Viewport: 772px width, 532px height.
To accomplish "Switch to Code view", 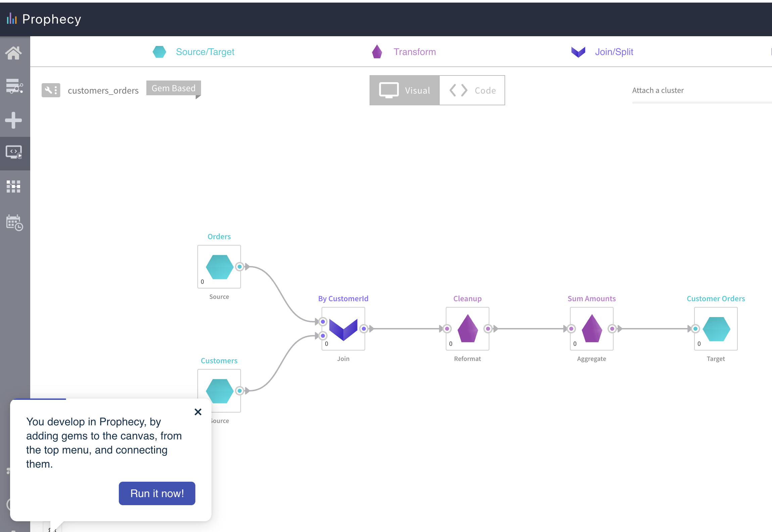I will tap(472, 90).
